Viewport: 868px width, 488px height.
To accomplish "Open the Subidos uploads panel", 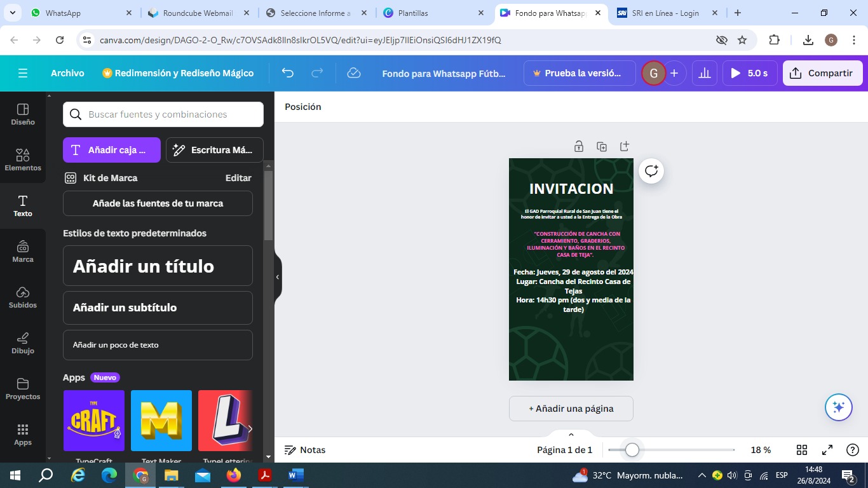I will [x=23, y=297].
